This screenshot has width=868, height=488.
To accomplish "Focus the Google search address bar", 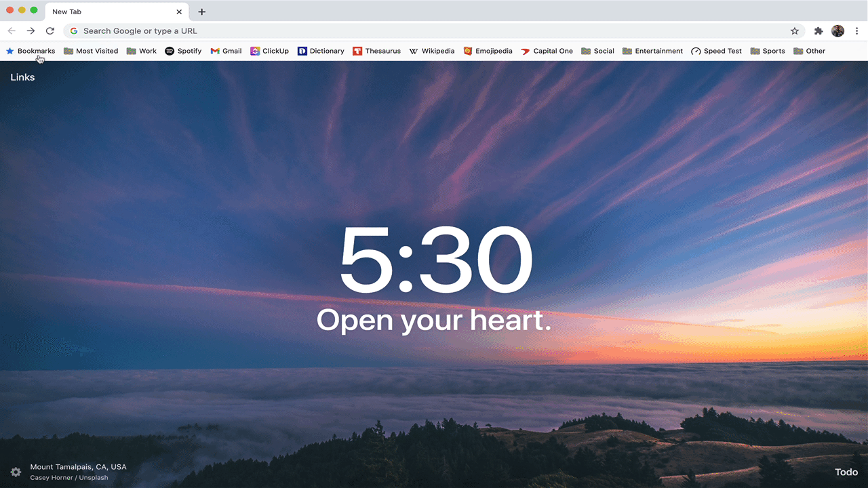I will click(434, 31).
